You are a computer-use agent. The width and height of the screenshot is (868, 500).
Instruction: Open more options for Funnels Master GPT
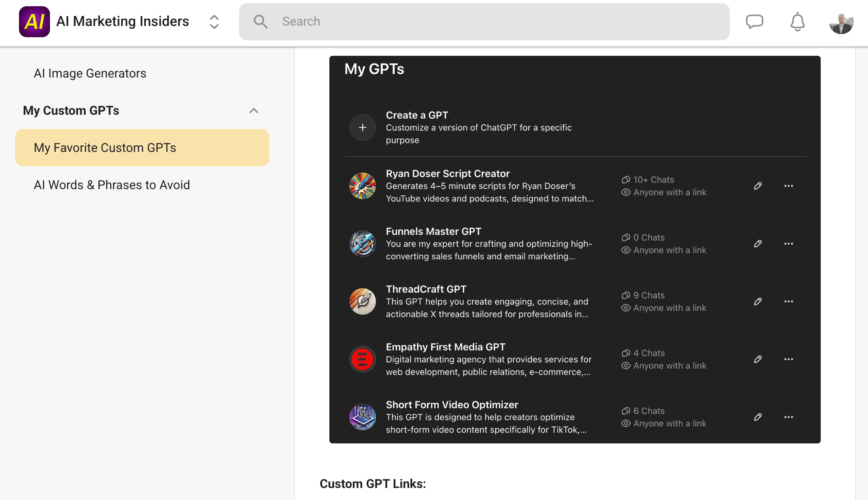coord(789,244)
